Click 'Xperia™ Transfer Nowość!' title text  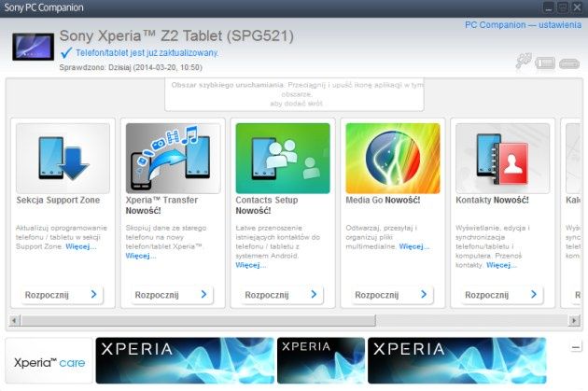(x=161, y=205)
